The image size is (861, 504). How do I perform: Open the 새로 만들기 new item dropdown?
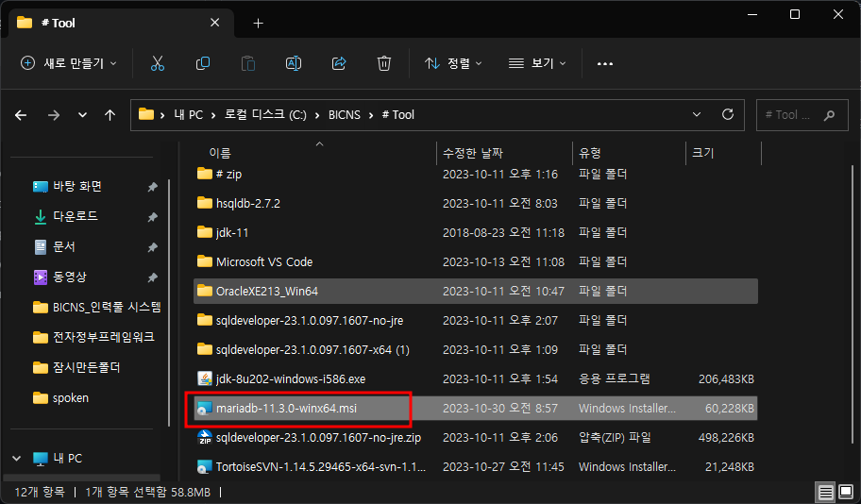(x=69, y=63)
